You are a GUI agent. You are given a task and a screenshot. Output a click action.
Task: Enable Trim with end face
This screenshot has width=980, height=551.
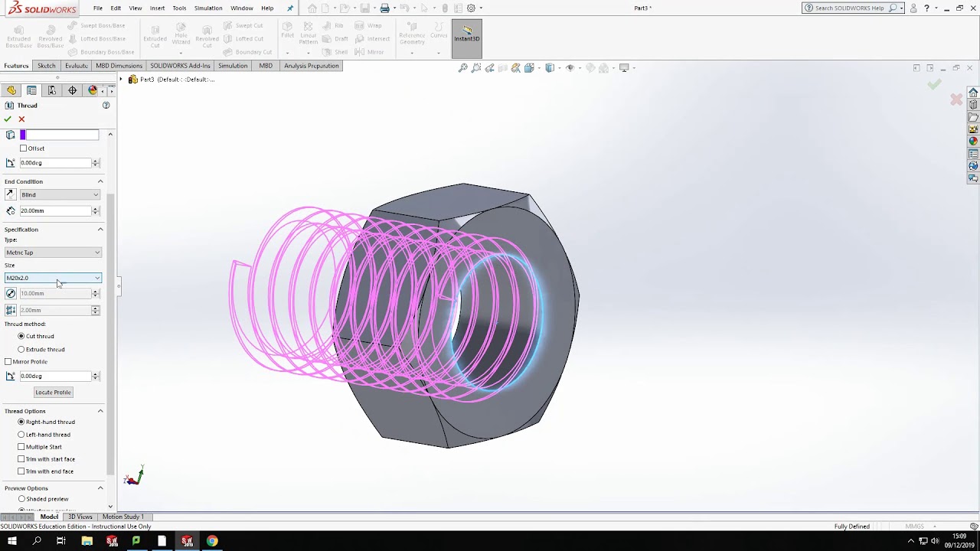21,471
